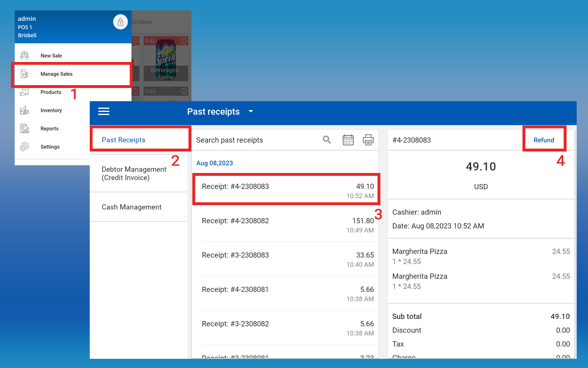
Task: Open the Debtor Management (Credit Invoice) tab
Action: (134, 173)
